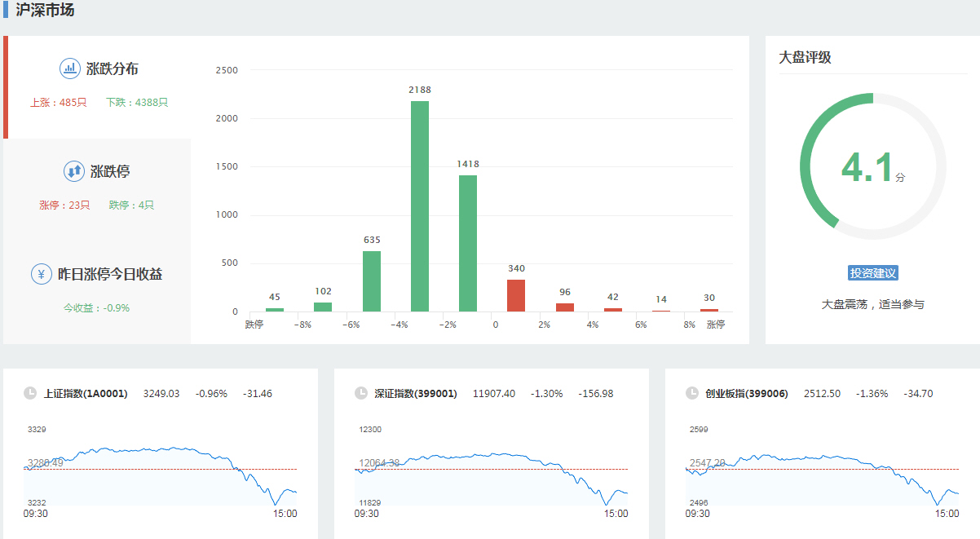Click the 2188 green bar in chart

click(420, 206)
